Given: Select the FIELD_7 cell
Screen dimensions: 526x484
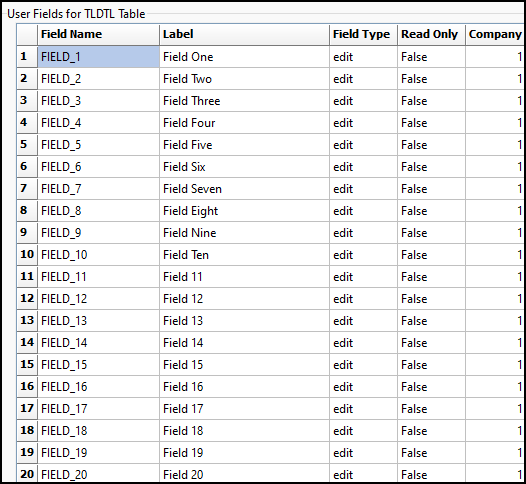Looking at the screenshot, I should [98, 189].
